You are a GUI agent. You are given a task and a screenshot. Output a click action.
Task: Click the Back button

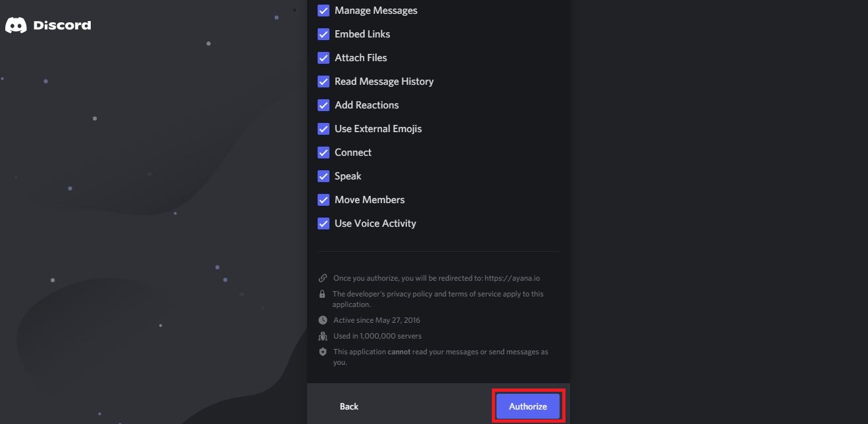tap(349, 406)
